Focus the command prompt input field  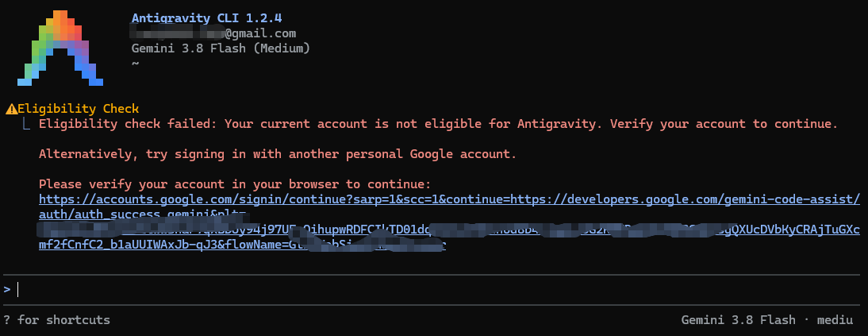click(434, 289)
